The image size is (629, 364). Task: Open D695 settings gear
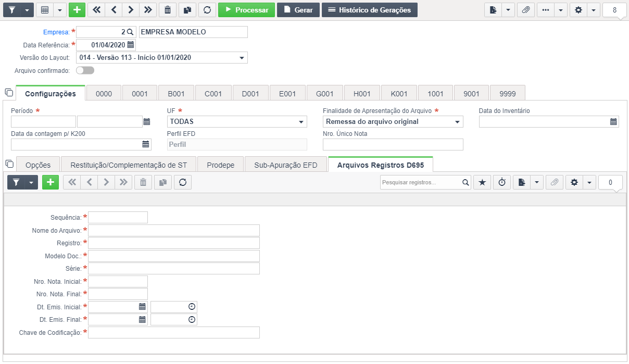pyautogui.click(x=574, y=182)
